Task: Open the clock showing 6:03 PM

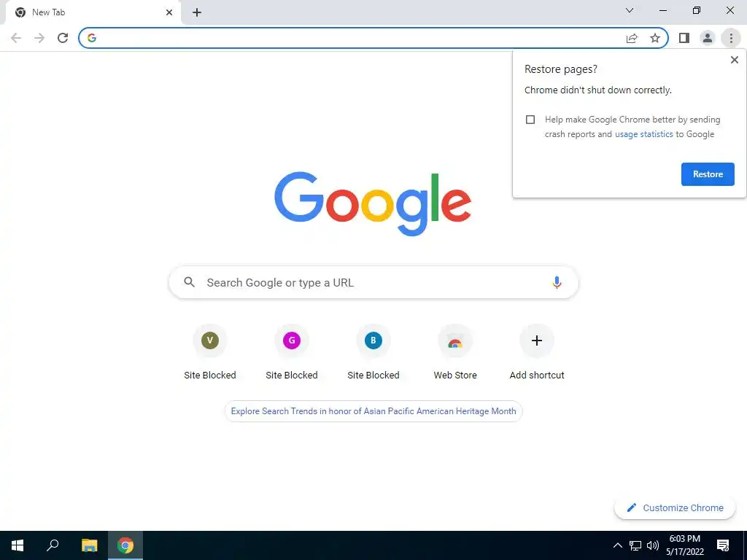Action: tap(684, 545)
